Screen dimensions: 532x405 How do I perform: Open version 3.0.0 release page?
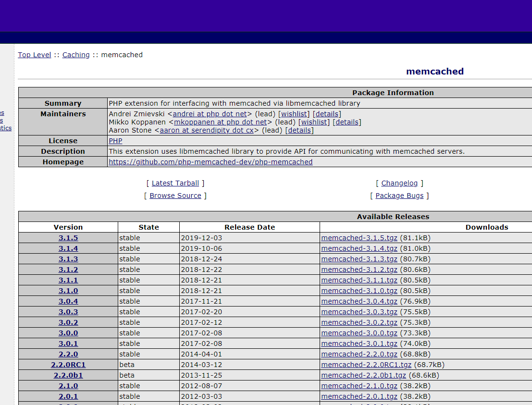point(68,333)
